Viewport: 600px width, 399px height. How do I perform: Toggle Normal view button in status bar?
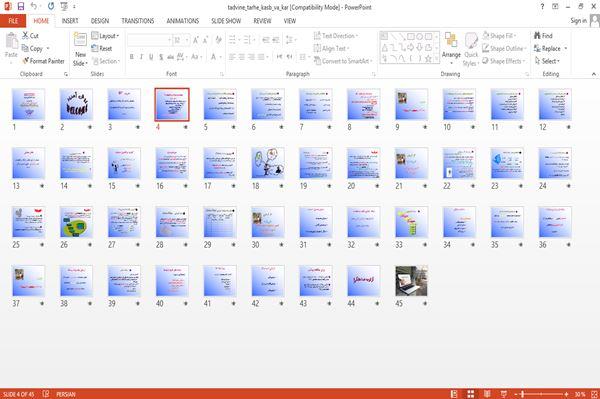pyautogui.click(x=454, y=394)
